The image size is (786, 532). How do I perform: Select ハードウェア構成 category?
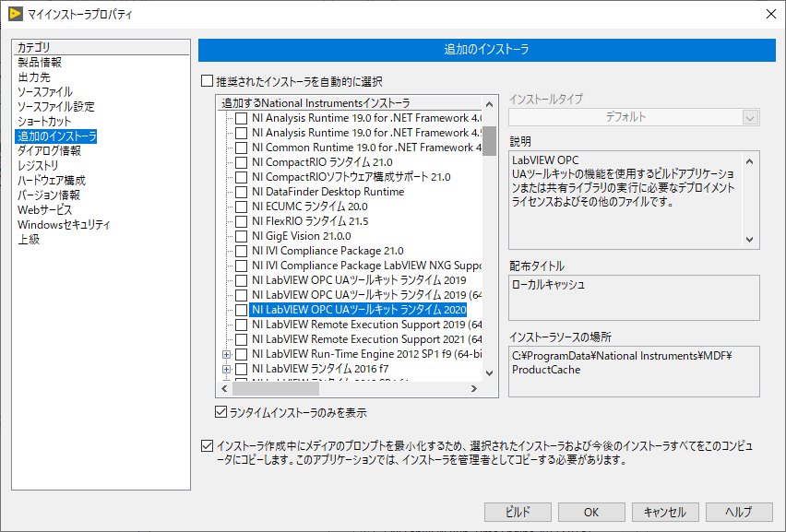point(52,180)
